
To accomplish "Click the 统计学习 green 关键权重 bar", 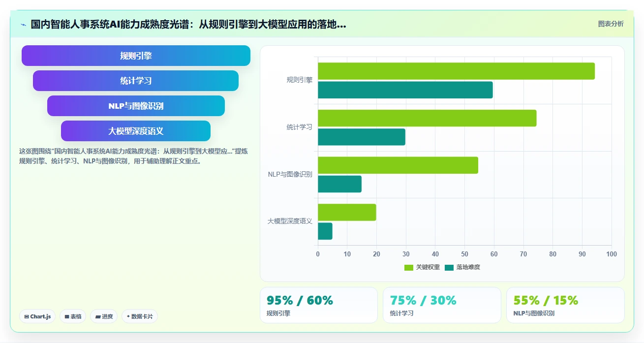I will coord(427,118).
